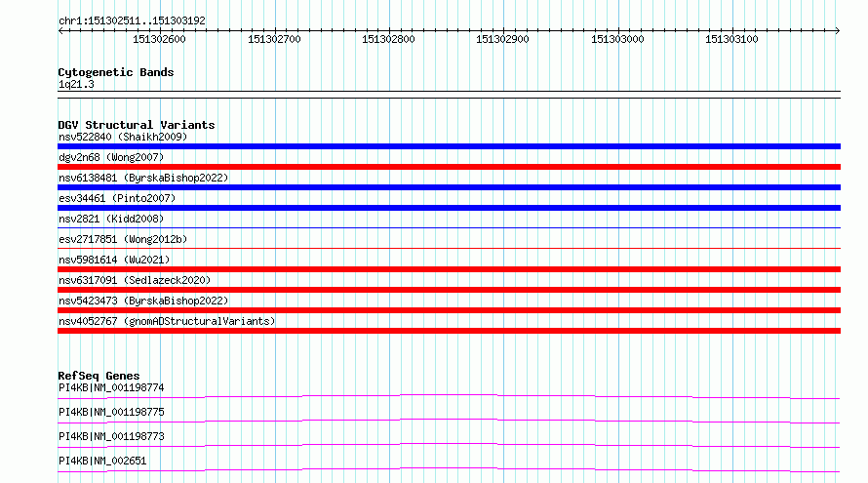Screen dimensions: 868x483
Task: Select variant label nsv5423473 (ByrskaBishop2022)
Action: tap(143, 301)
